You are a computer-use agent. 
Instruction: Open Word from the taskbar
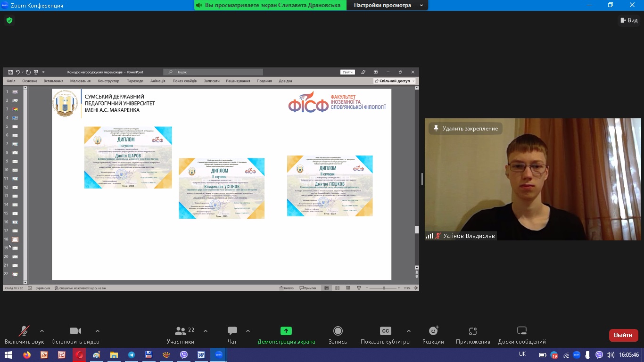tap(201, 355)
